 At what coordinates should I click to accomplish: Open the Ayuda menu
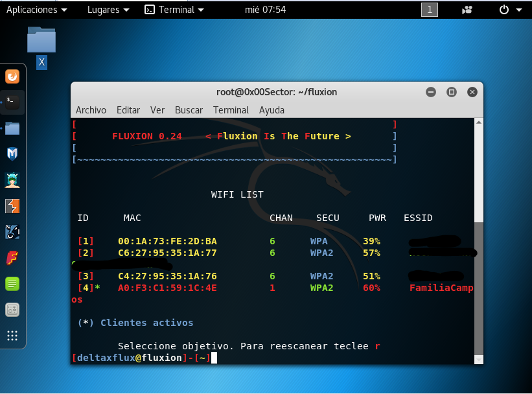point(272,110)
